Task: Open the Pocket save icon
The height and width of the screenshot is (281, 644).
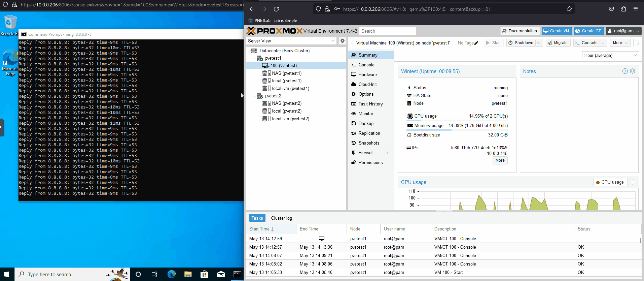Action: tap(611, 9)
